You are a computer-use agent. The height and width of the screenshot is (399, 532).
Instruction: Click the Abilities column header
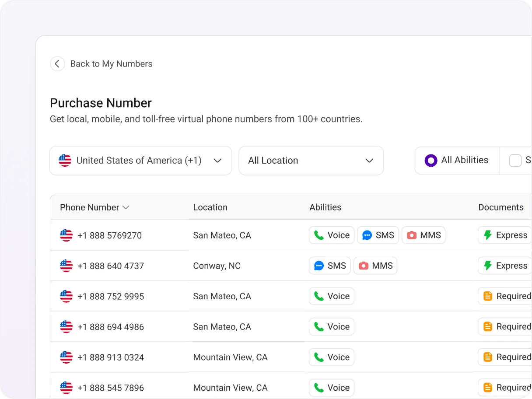(325, 207)
